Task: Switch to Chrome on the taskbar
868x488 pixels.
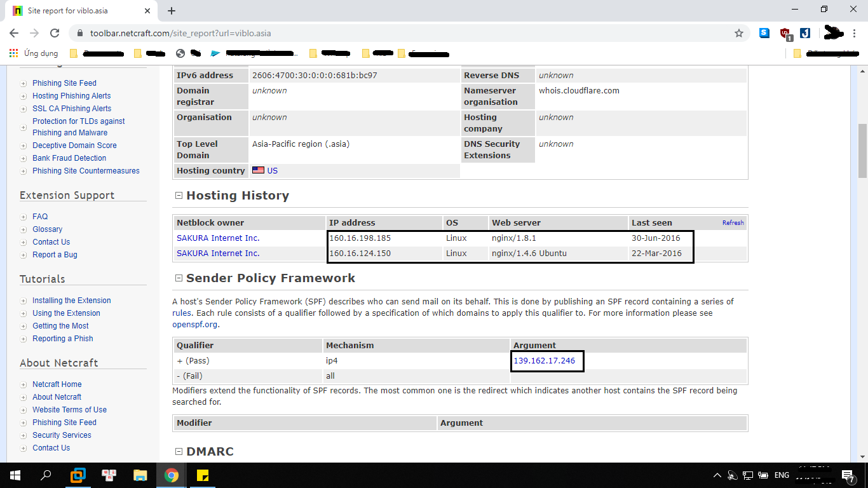Action: point(172,475)
